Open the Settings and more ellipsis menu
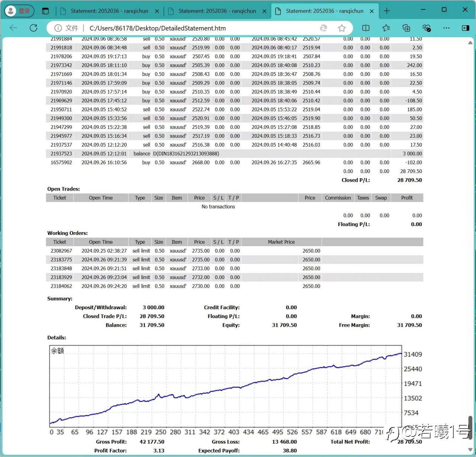This screenshot has width=476, height=457. (x=446, y=28)
